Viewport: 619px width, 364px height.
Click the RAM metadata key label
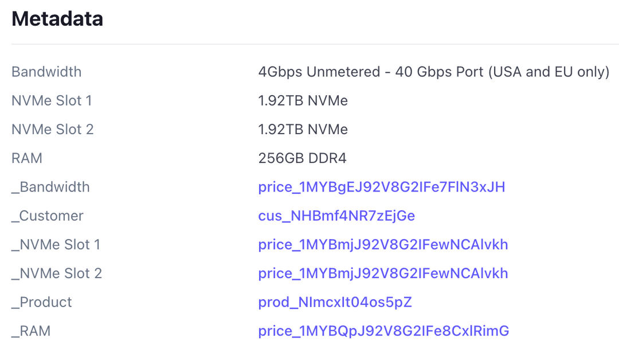tap(26, 158)
